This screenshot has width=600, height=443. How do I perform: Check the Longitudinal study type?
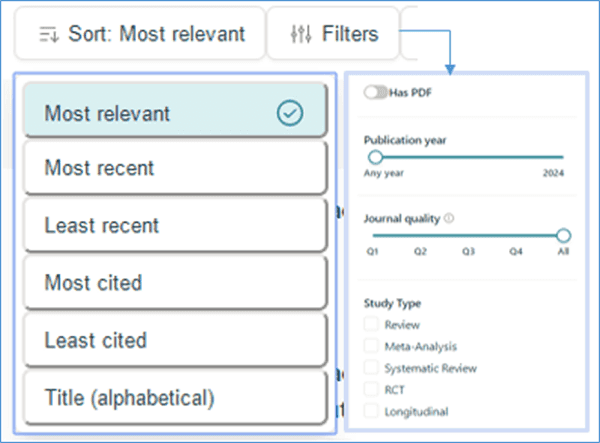pos(371,411)
